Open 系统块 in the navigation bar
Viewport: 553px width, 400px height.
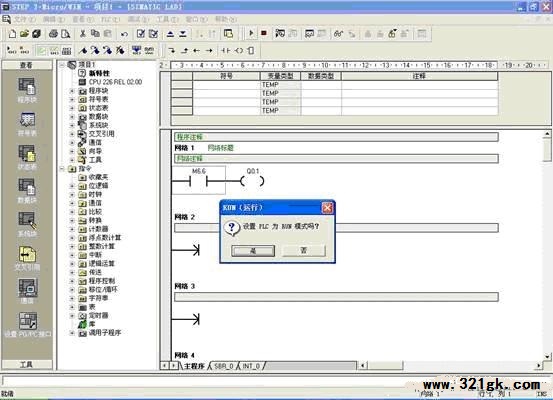click(x=27, y=225)
